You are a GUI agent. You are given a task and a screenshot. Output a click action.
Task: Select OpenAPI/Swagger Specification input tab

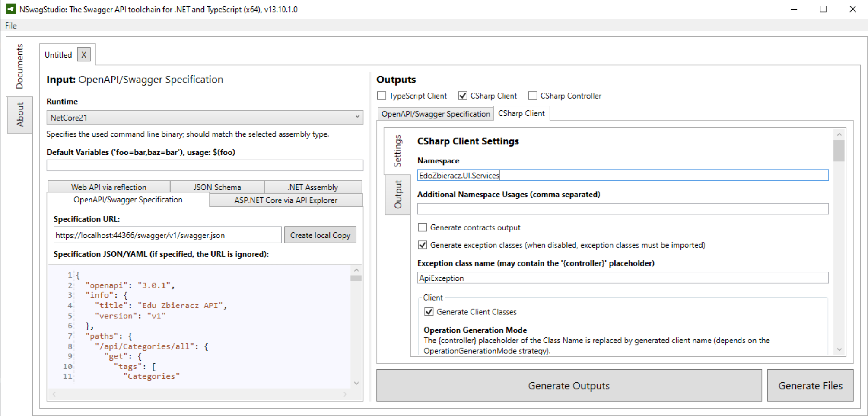[x=128, y=200]
